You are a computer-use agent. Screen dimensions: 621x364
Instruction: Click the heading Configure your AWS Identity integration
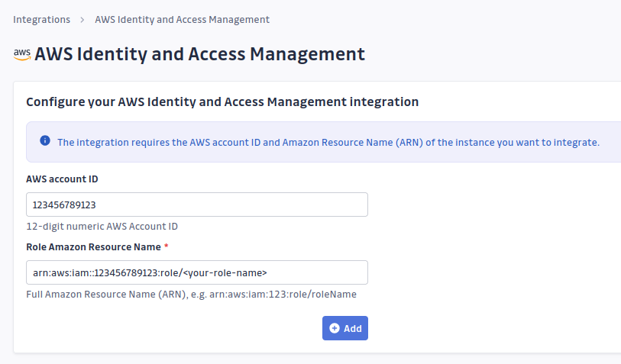point(222,101)
